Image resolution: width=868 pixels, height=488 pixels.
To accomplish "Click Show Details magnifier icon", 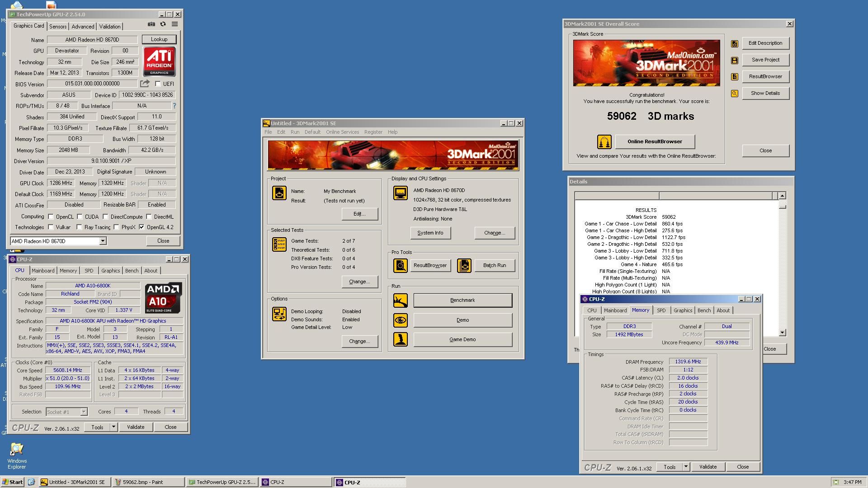I will 735,94.
